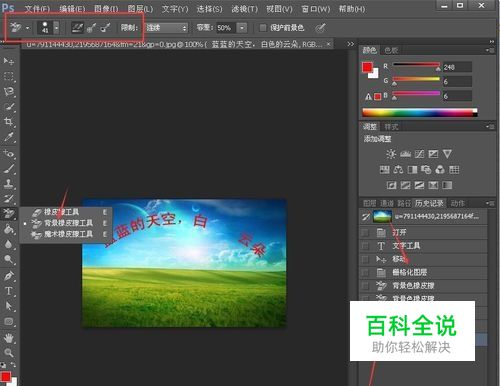Open the 限制 dropdown set to 连续
Screen dimensions: 500x386
[x=166, y=28]
